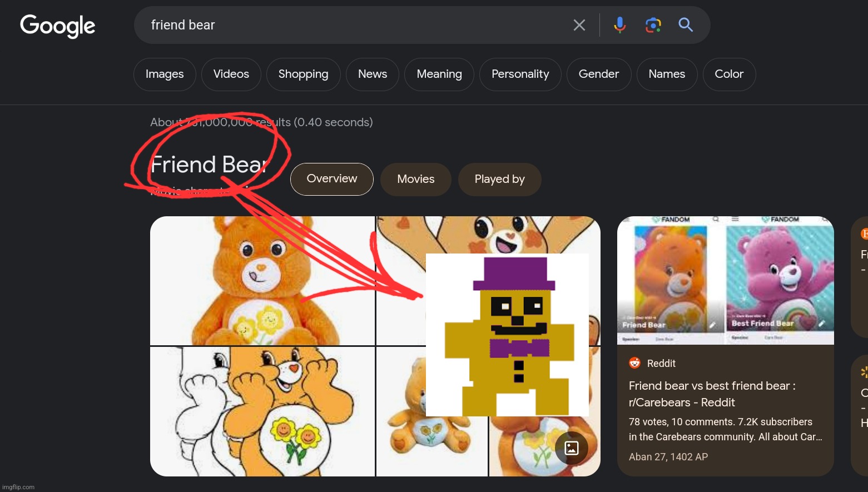Click the Aban 27, 1402 AP date
868x492 pixels.
click(x=668, y=457)
